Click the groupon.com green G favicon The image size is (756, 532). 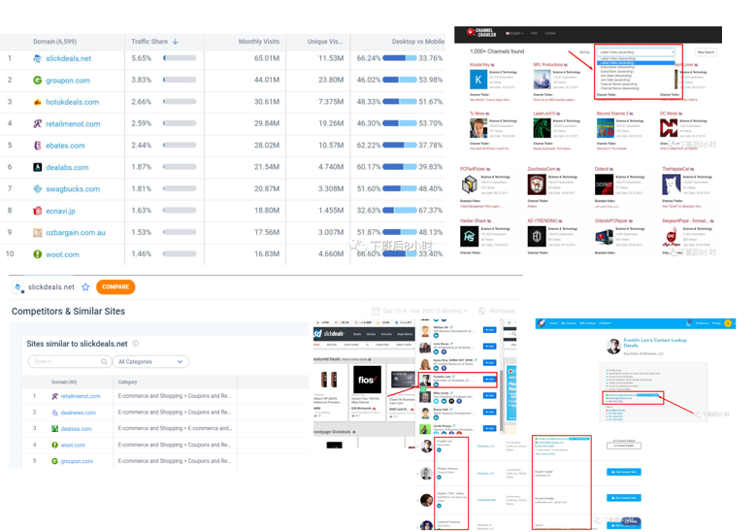(x=37, y=80)
